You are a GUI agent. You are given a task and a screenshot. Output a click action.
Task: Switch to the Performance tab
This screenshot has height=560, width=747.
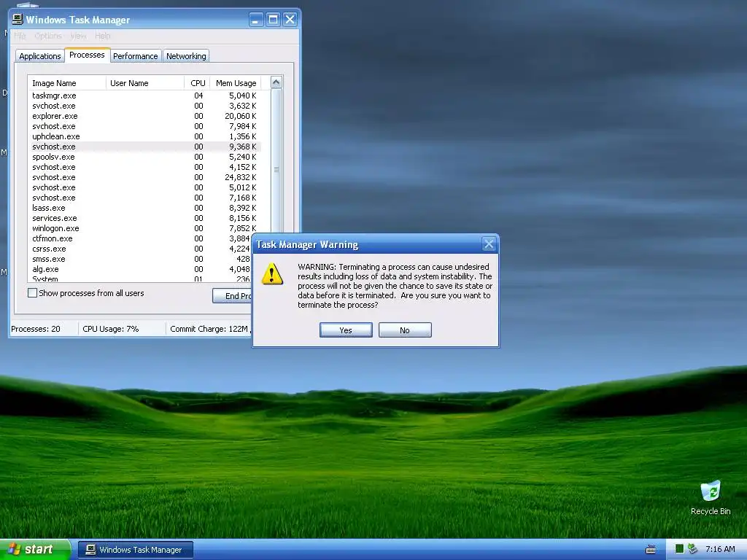(x=135, y=55)
